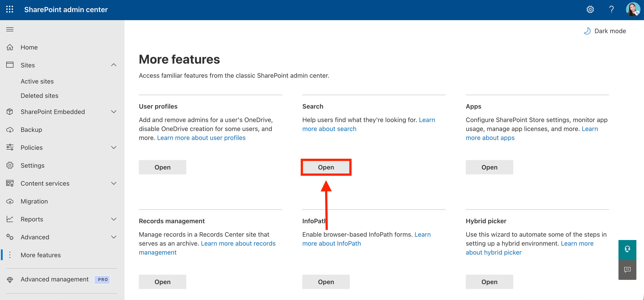Screen dimensions: 644x300
Task: Open Records management feature
Action: [x=163, y=282]
